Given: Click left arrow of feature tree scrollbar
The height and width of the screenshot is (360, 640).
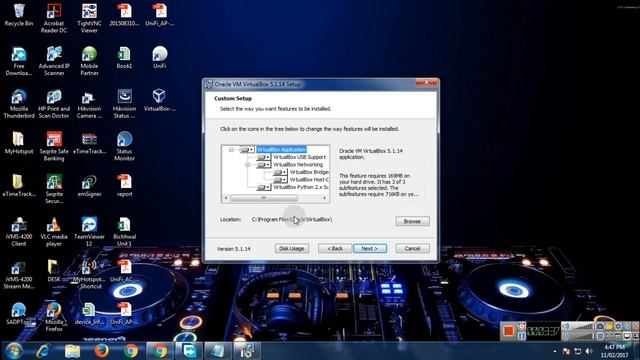Looking at the screenshot, I should tap(226, 198).
